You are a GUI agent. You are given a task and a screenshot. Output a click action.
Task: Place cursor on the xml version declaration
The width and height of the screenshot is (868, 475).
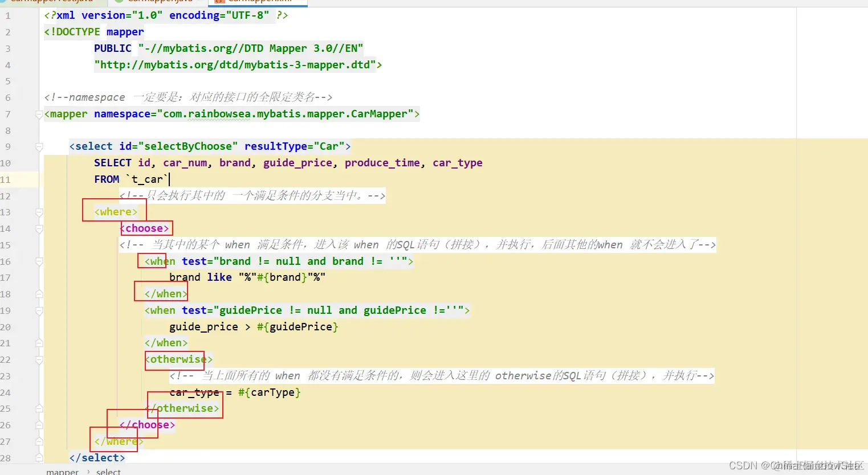click(166, 15)
